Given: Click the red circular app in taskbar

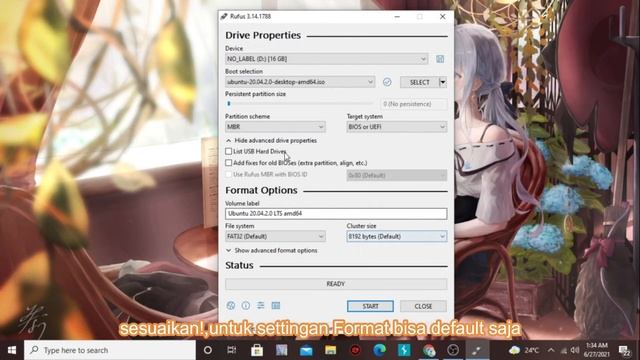Looking at the screenshot, I should point(355,350).
